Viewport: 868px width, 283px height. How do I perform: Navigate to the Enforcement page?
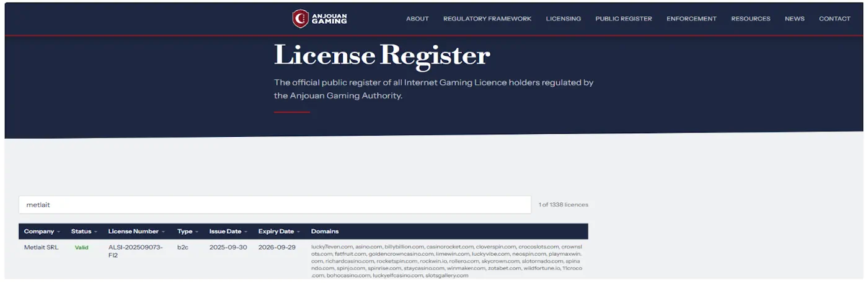coord(691,19)
